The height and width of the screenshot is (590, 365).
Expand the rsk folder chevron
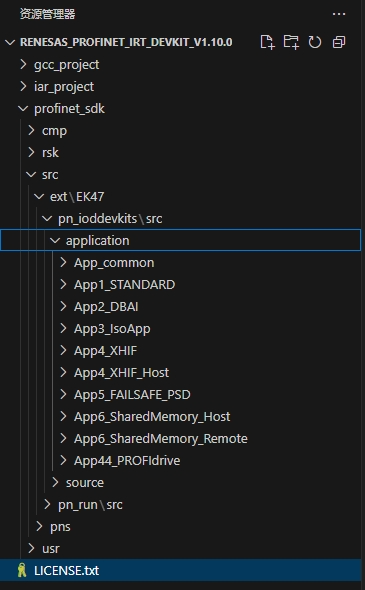[x=31, y=152]
